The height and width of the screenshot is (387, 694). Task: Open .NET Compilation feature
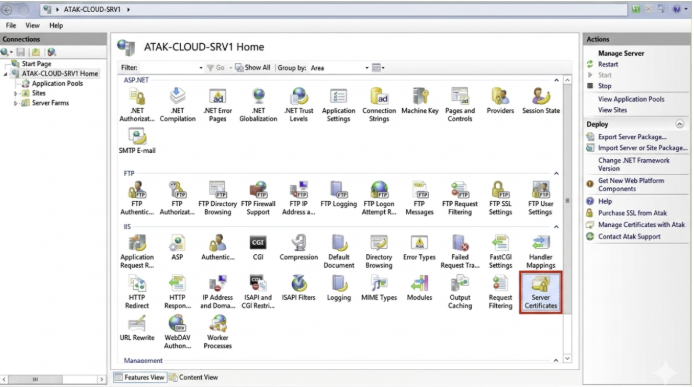(x=177, y=105)
